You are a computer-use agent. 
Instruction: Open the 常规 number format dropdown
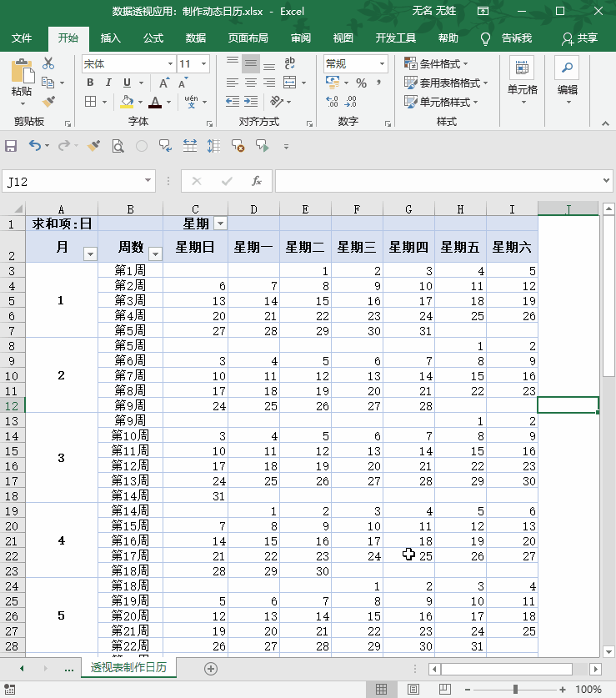[x=383, y=63]
